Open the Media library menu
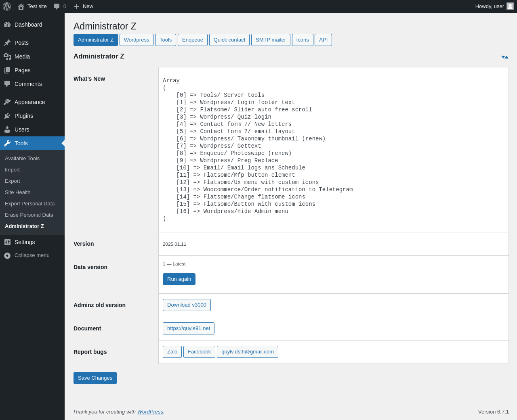This screenshot has width=517, height=420. (22, 56)
